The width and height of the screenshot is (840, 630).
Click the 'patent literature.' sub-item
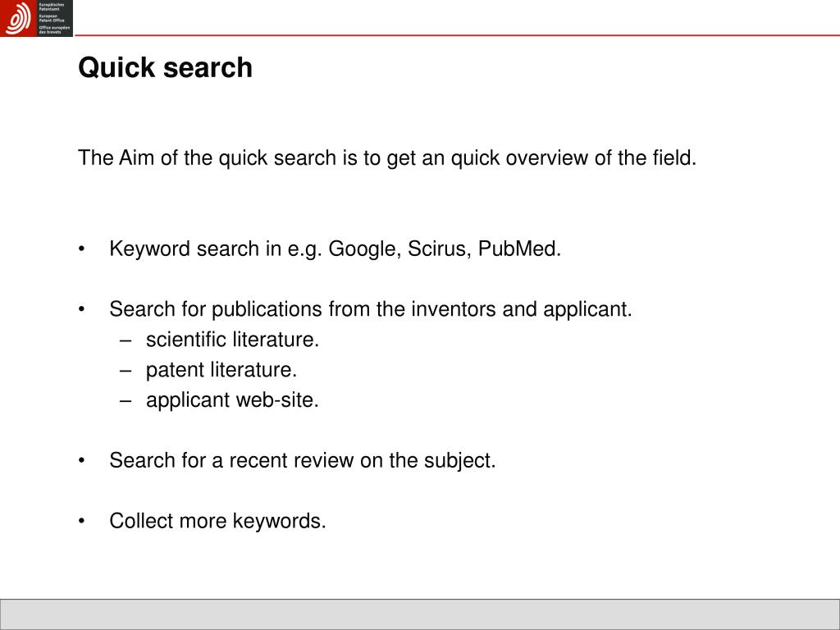pyautogui.click(x=221, y=370)
